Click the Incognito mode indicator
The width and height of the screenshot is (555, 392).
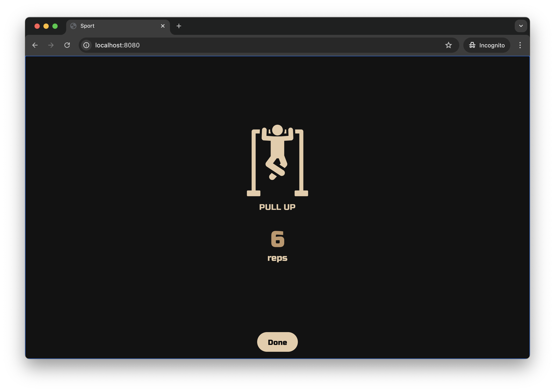pyautogui.click(x=487, y=45)
